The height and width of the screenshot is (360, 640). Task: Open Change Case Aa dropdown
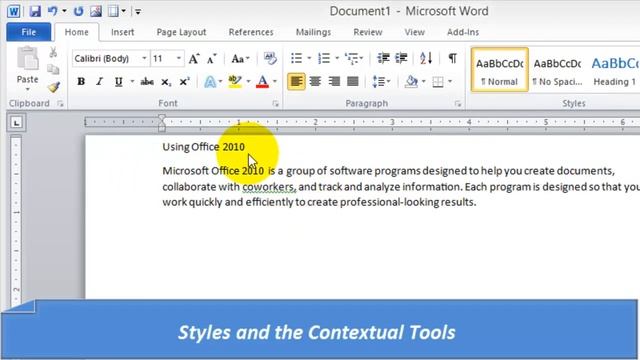pyautogui.click(x=240, y=59)
